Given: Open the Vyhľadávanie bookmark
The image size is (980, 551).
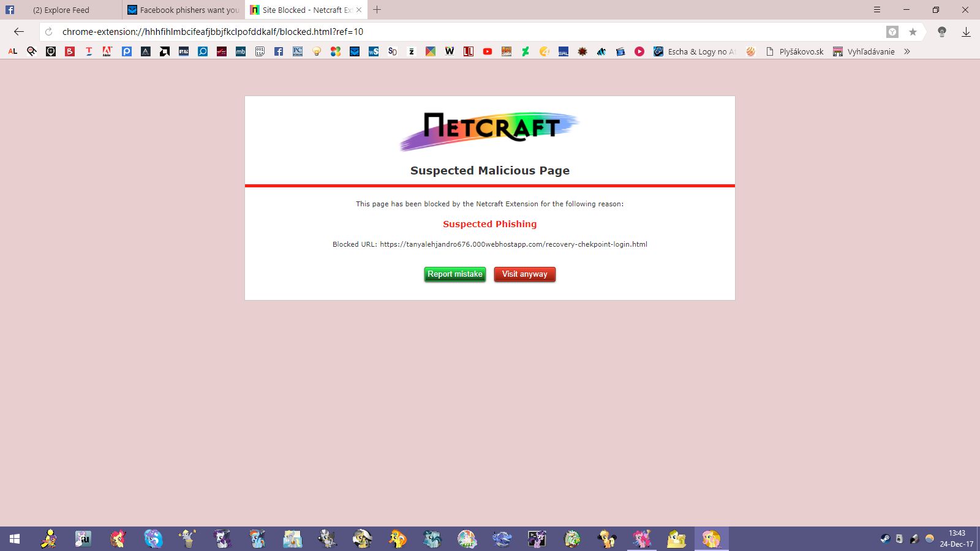Looking at the screenshot, I should tap(864, 51).
